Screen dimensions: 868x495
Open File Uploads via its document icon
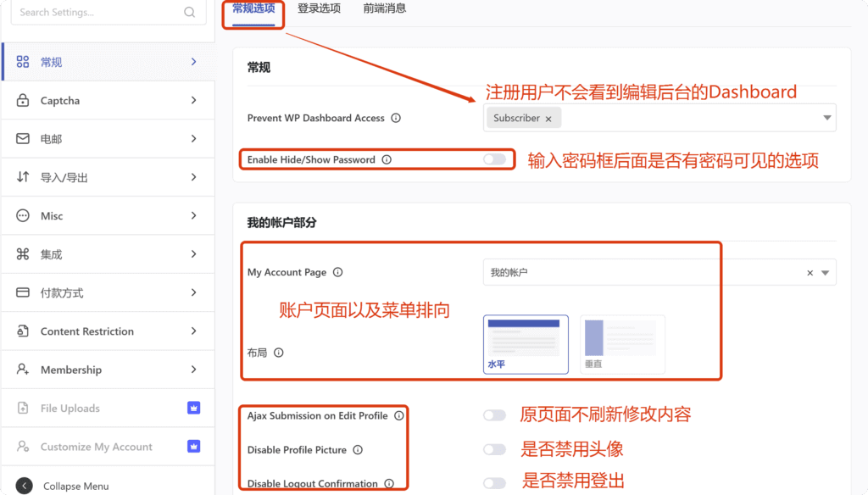pos(25,408)
